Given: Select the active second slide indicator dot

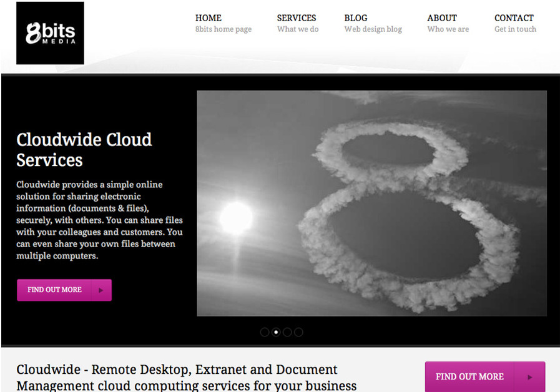Looking at the screenshot, I should (276, 332).
